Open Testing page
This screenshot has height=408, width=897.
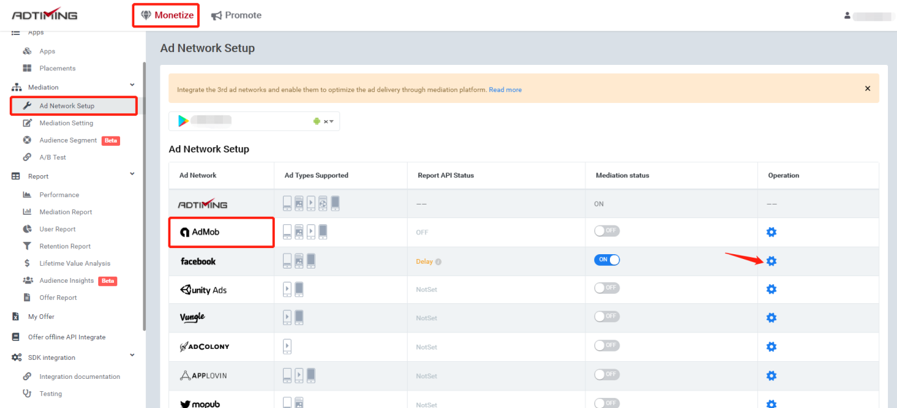click(x=50, y=394)
